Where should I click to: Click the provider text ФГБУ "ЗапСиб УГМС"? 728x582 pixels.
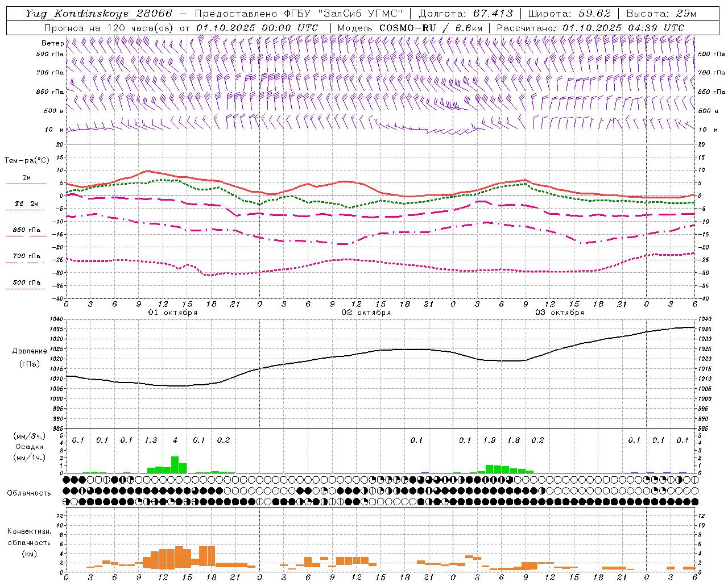pos(344,14)
